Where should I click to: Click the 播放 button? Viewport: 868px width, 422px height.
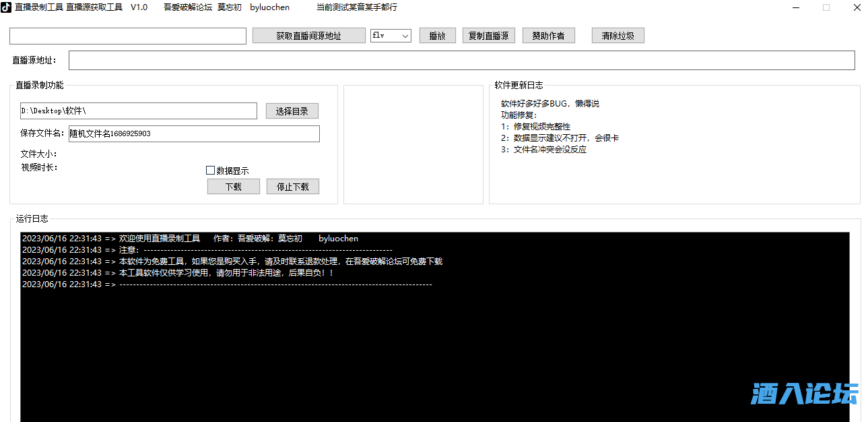click(x=438, y=36)
